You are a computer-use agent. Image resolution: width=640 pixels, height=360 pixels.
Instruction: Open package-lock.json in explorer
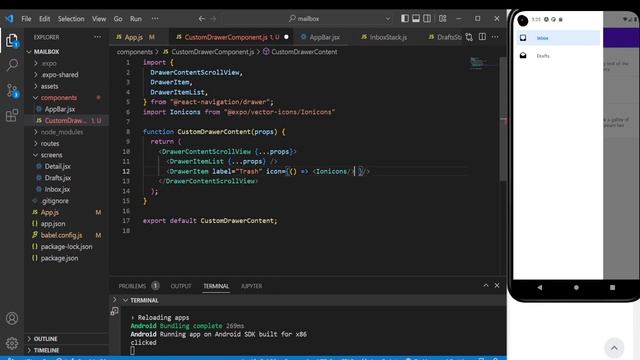point(67,247)
